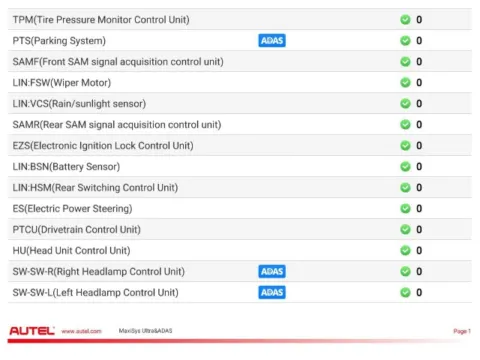480x360 pixels.
Task: Click fault count 0 for HU Head Unit
Action: [x=419, y=251]
